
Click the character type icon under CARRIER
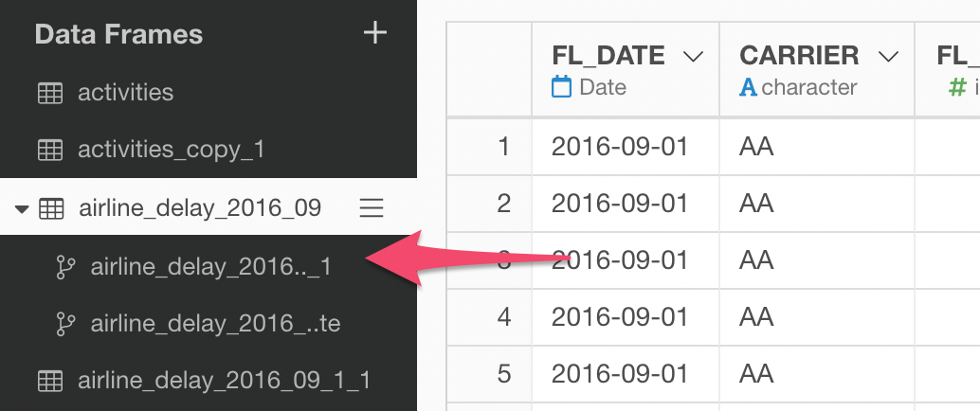click(x=748, y=87)
